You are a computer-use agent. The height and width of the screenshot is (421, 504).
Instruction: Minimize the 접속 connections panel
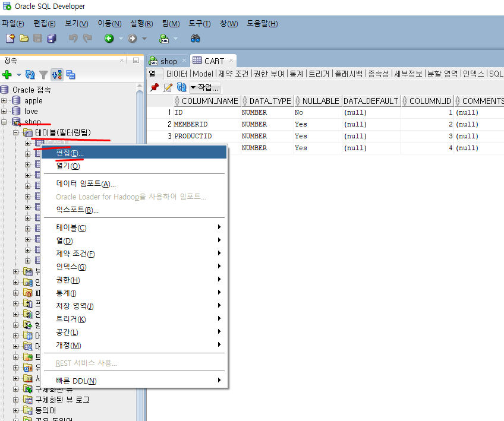click(x=136, y=61)
